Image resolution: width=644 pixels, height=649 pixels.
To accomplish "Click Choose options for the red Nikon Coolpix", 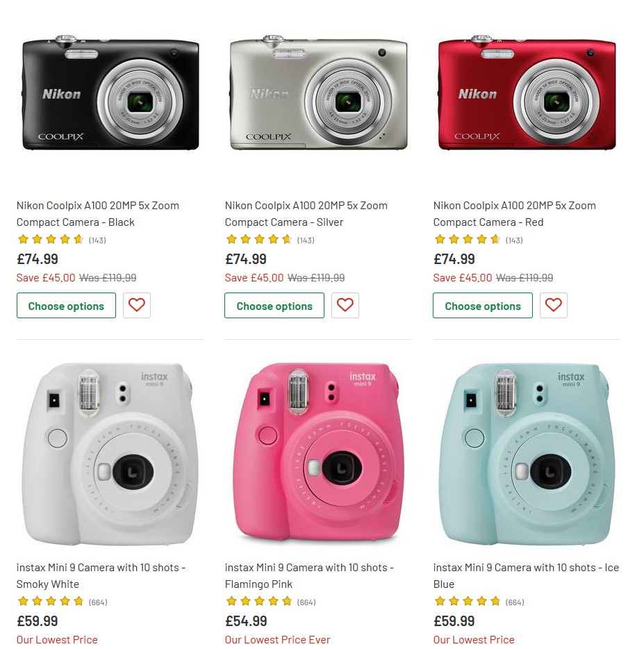I will 482,306.
